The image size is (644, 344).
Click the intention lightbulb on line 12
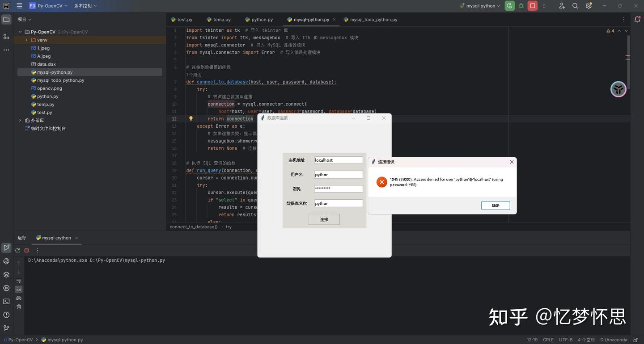(191, 119)
